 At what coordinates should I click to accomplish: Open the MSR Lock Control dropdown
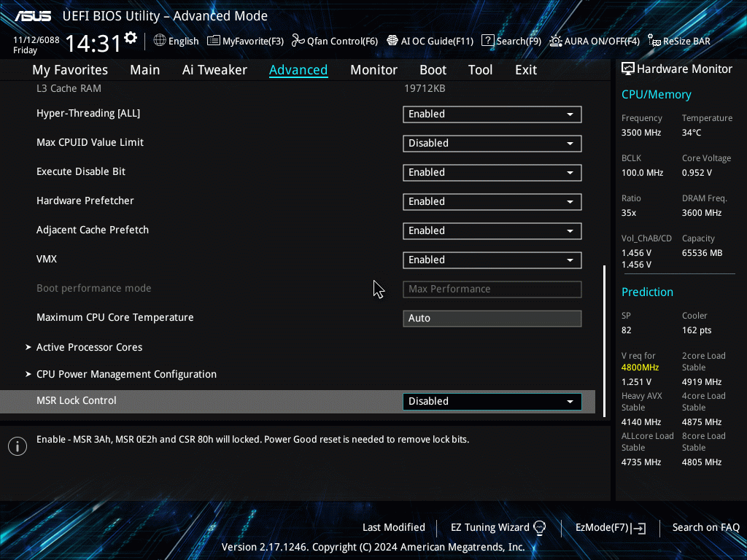click(492, 402)
